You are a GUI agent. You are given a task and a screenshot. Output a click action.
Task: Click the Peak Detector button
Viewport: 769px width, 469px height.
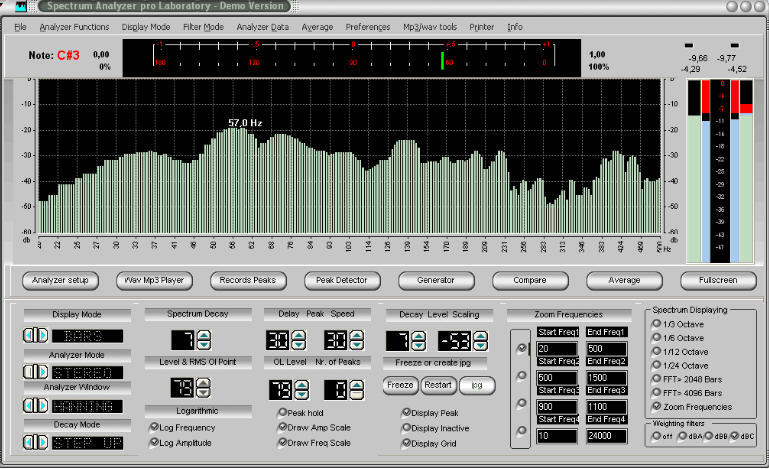[342, 281]
